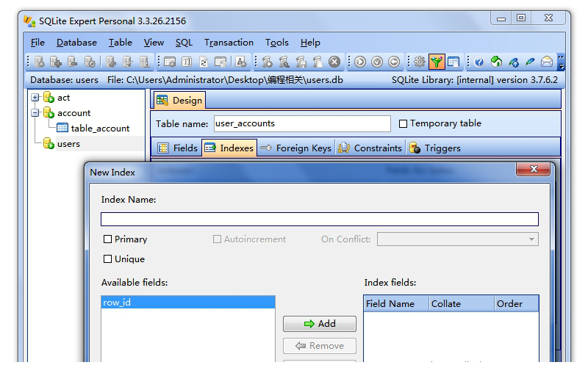
Task: Select the act database tree item
Action: (63, 98)
